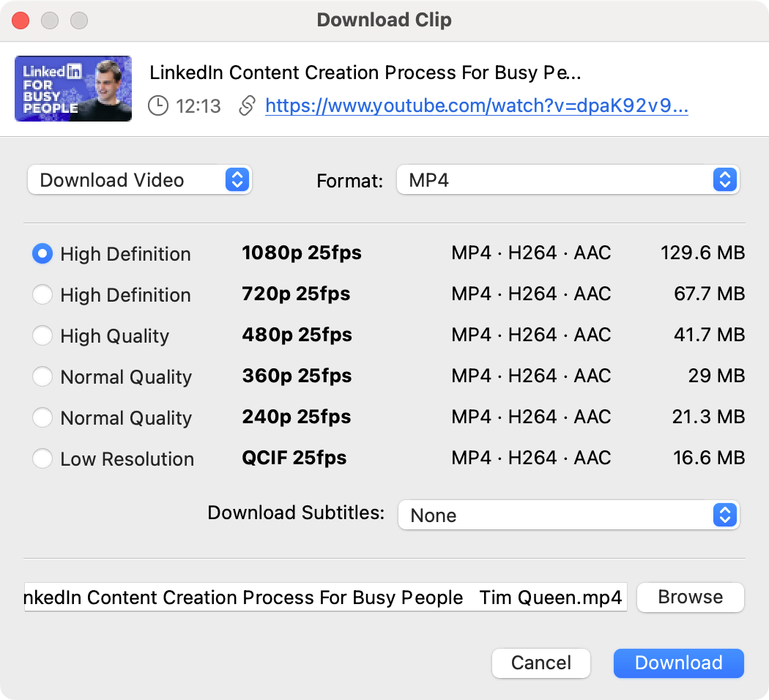Screen dimensions: 769x700
Task: Close the Download Clip window
Action: [x=21, y=21]
